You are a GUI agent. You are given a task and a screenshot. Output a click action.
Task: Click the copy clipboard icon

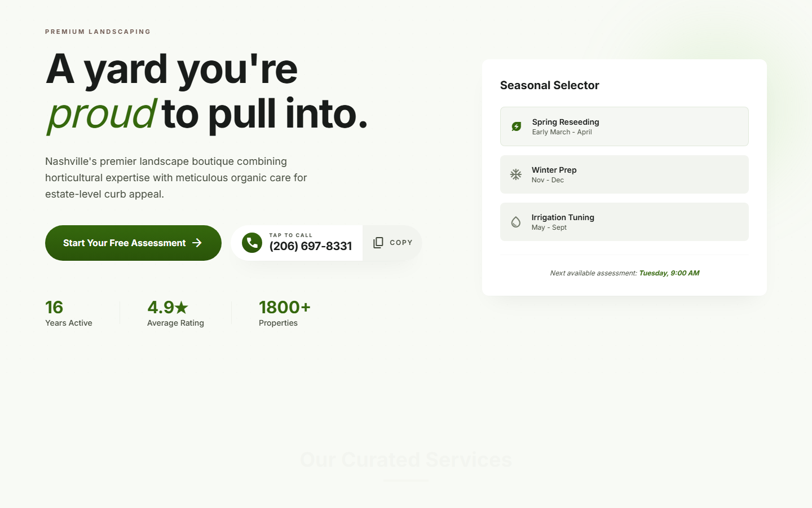[x=378, y=243]
